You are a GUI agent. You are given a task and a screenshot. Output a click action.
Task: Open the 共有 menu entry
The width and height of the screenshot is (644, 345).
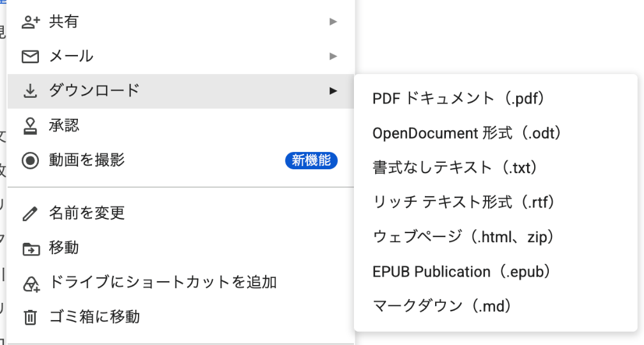180,22
